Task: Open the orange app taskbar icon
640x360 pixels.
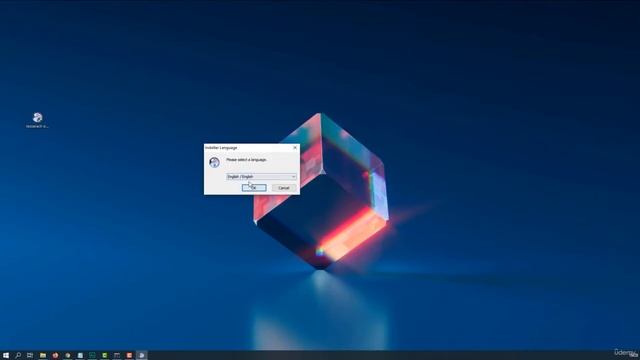Action: [x=129, y=356]
